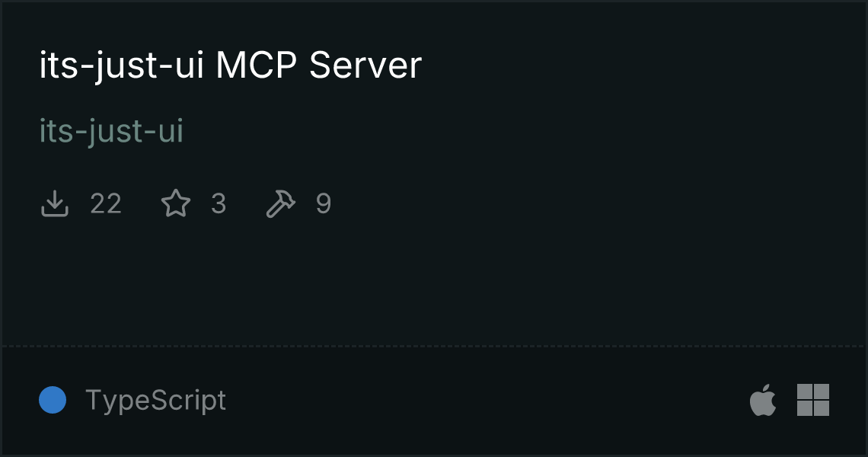
Task: Open the grey its-just-ui author link
Action: pos(111,132)
